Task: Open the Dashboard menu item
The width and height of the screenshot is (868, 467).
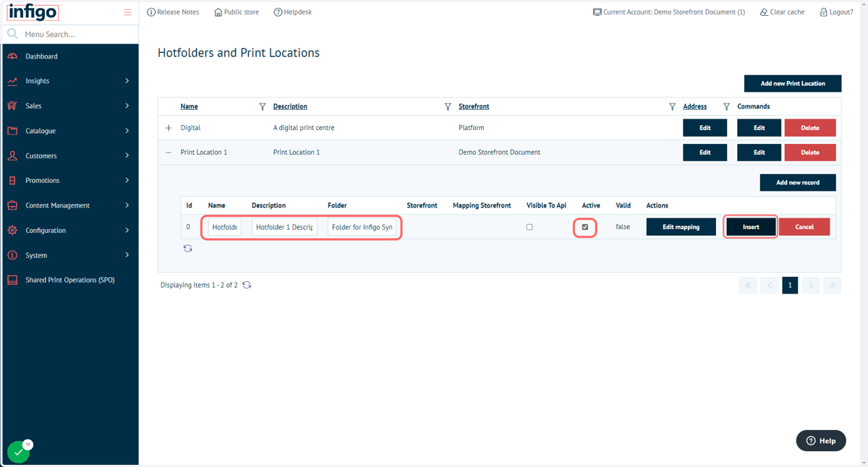Action: 69,56
